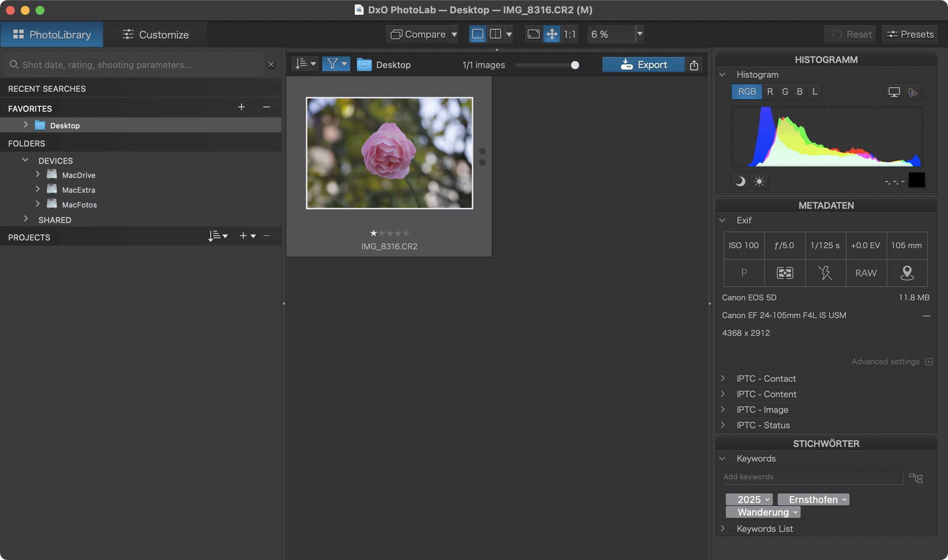Open the zoom percentage dropdown

pos(640,34)
